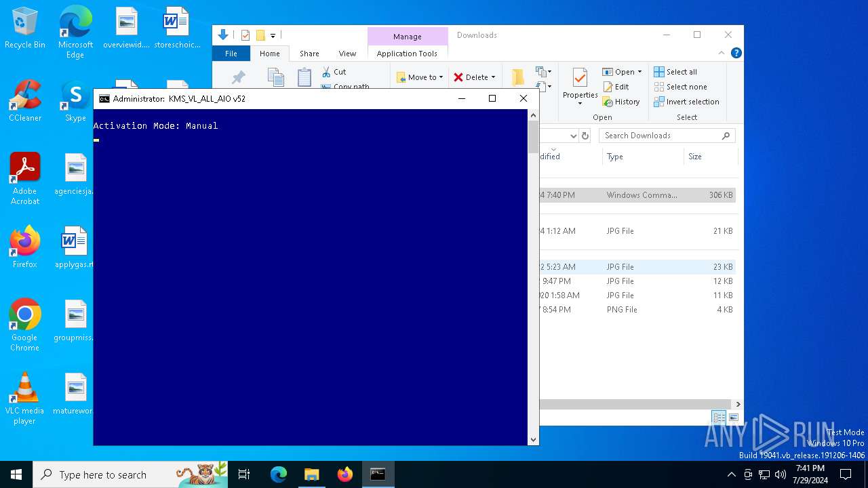This screenshot has width=868, height=488.
Task: Select the VLC media player desktop icon
Action: click(x=25, y=399)
